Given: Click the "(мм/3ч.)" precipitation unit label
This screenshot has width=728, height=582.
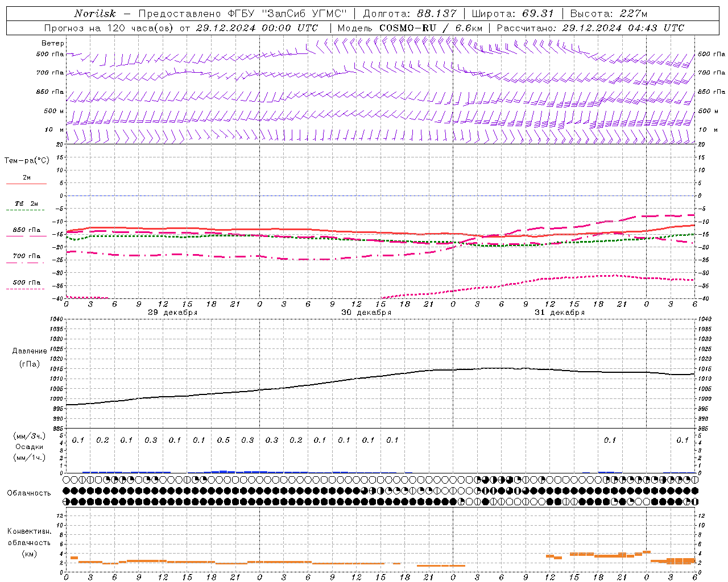Looking at the screenshot, I should point(30,436).
